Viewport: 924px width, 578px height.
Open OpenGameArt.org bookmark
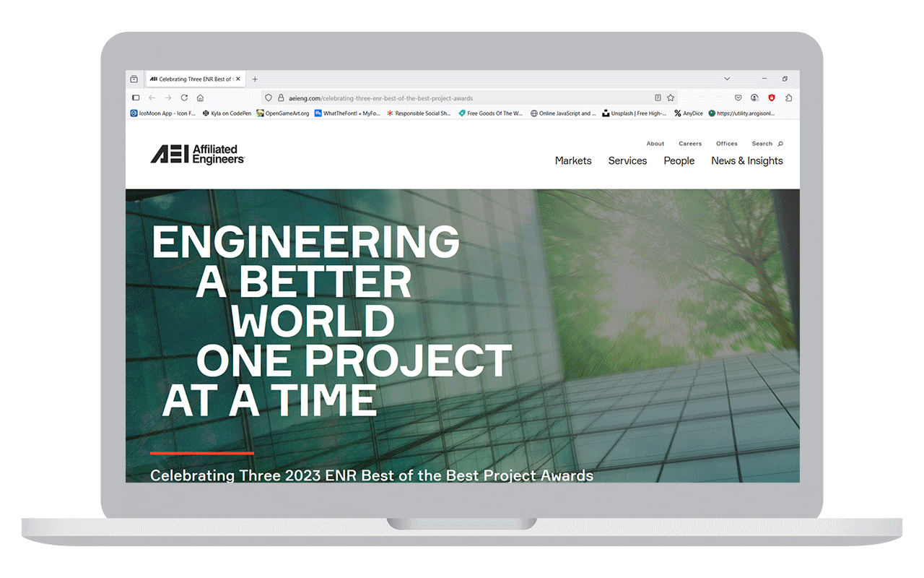(x=282, y=113)
